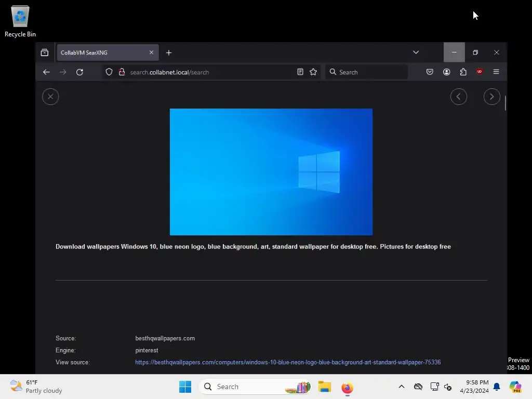The height and width of the screenshot is (399, 532).
Task: Open Firefox account icon
Action: coord(446,72)
